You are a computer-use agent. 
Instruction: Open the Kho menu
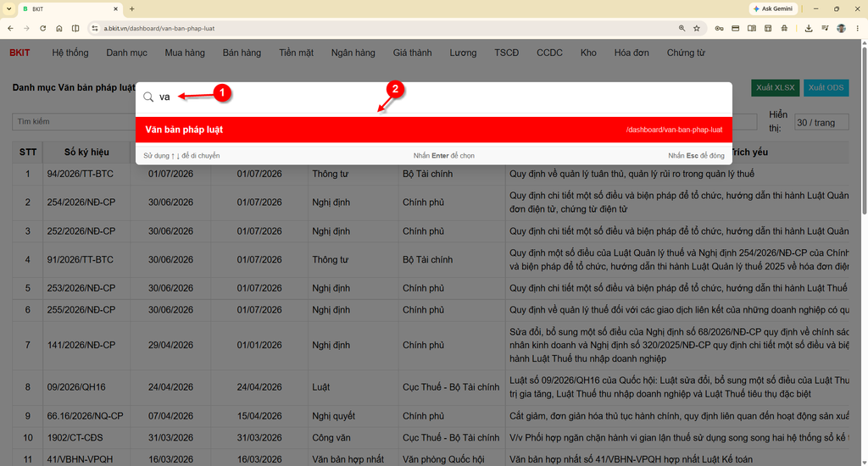pos(588,53)
